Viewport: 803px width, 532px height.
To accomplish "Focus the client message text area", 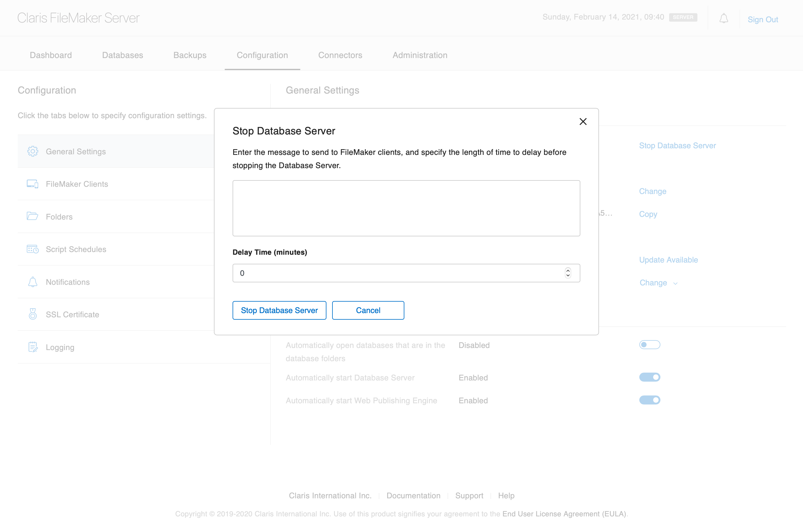I will [x=406, y=208].
